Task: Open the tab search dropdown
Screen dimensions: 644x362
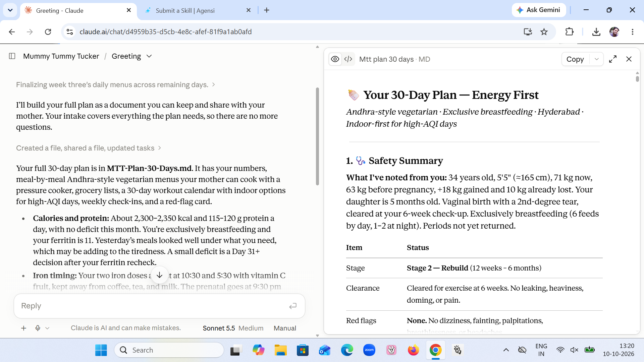Action: pos(10,10)
